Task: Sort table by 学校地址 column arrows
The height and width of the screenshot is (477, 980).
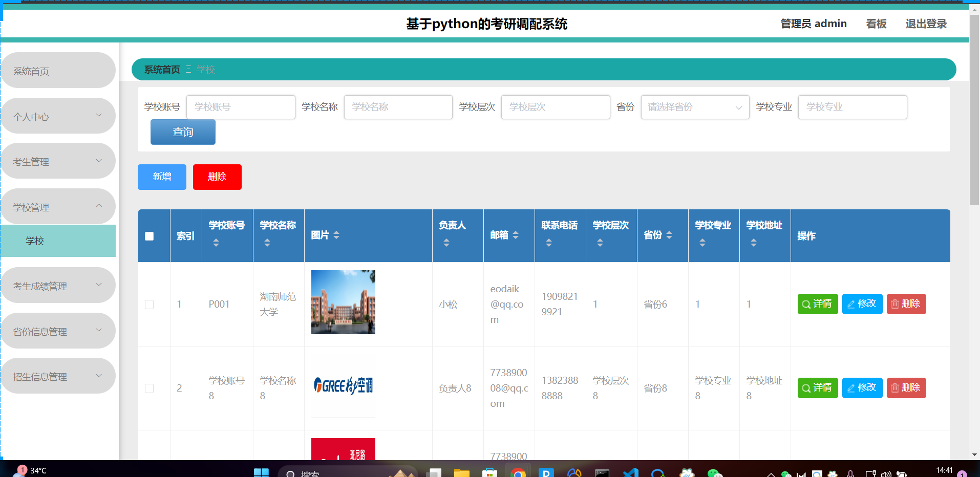Action: coord(754,243)
